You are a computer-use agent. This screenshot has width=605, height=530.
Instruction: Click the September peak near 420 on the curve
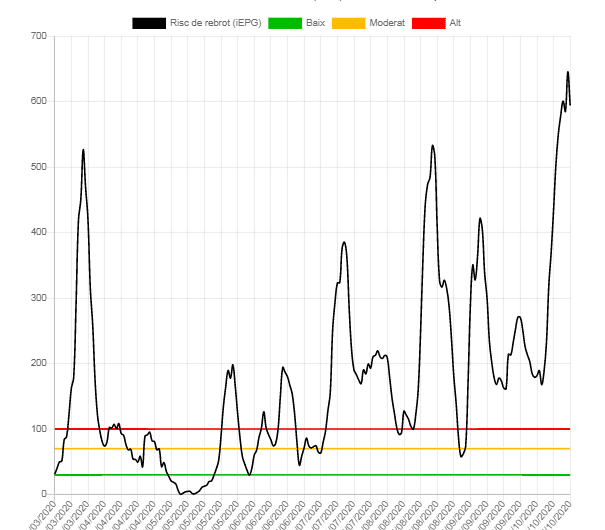(480, 218)
